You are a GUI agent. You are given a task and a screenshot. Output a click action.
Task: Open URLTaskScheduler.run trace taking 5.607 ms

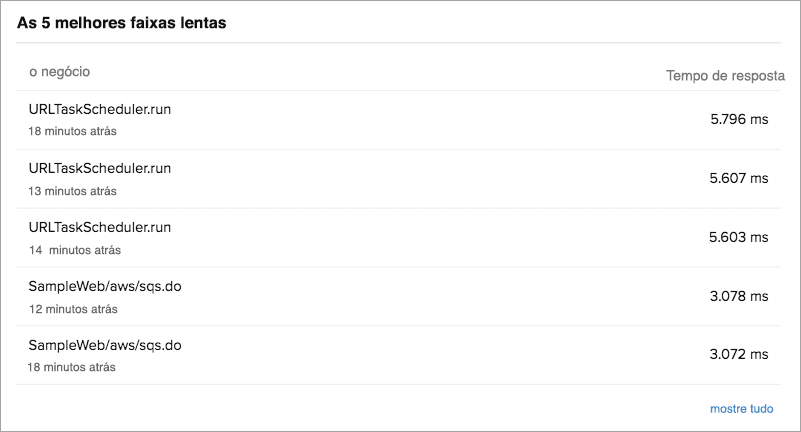click(100, 168)
